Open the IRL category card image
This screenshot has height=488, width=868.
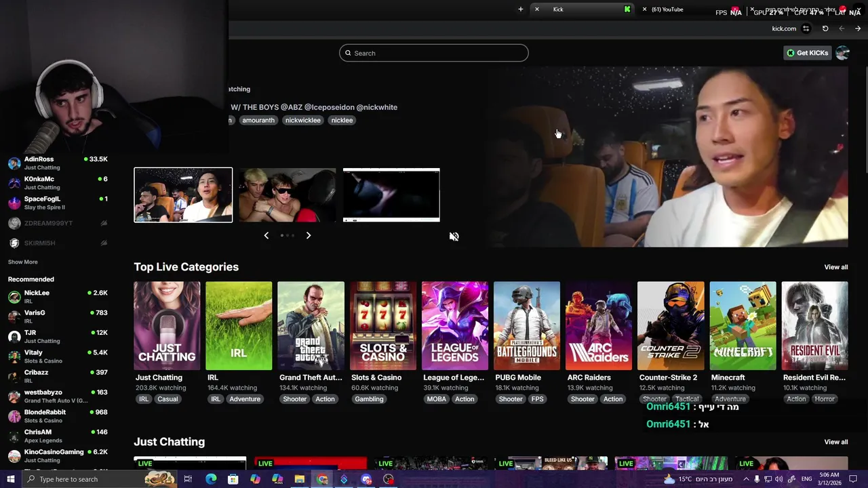click(239, 326)
